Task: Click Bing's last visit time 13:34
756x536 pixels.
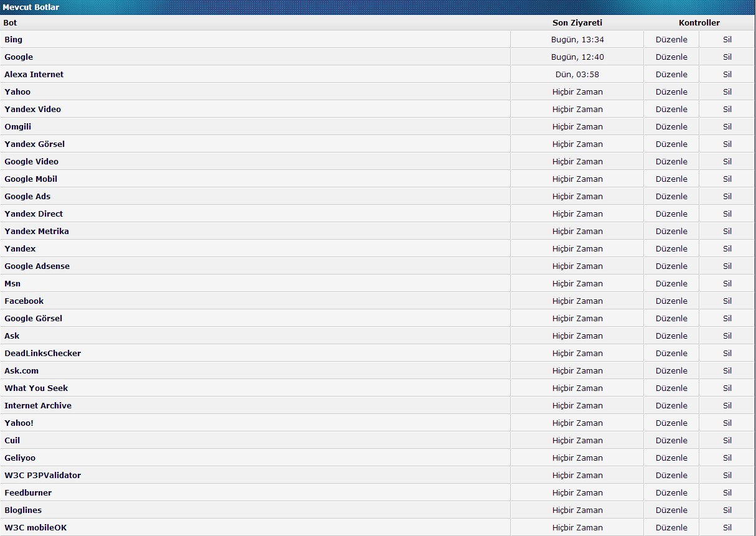Action: point(577,39)
